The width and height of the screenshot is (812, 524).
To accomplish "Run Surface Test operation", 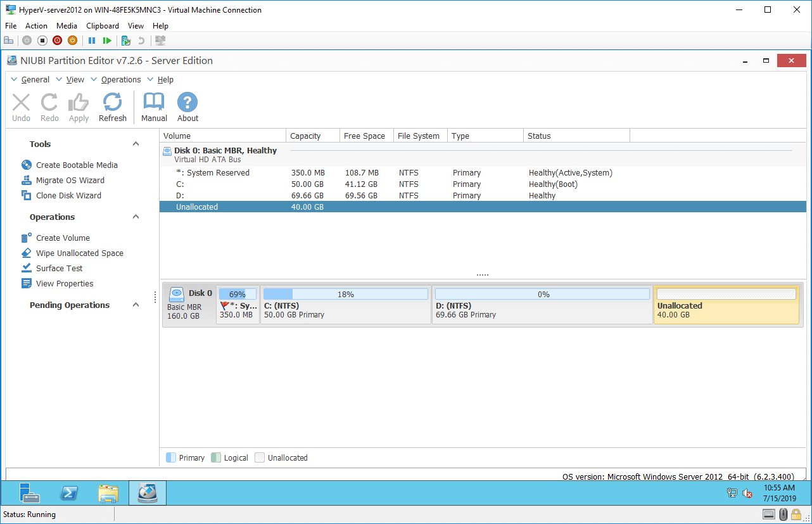I will [x=59, y=269].
